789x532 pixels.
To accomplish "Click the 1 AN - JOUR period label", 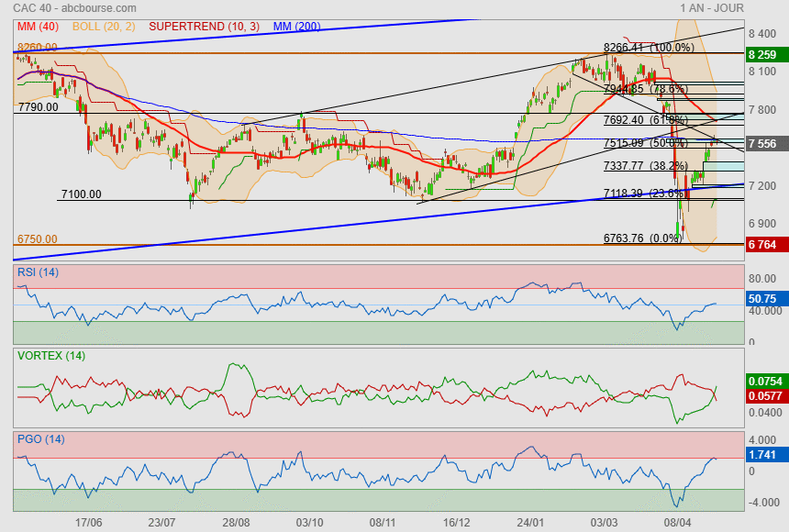I will click(x=712, y=8).
